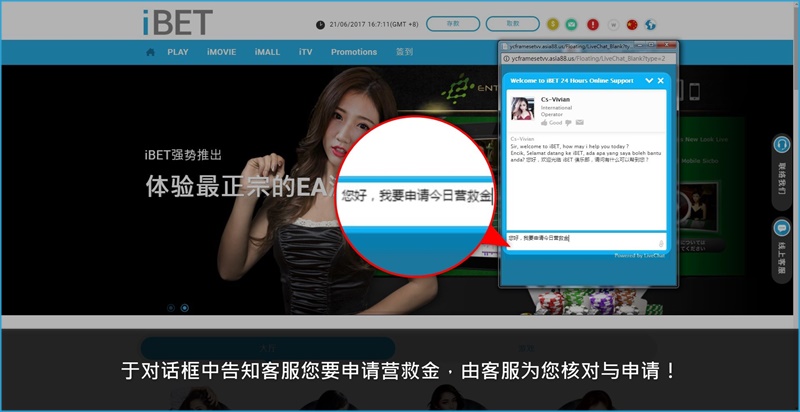800x412 pixels.
Task: Click the 存款 deposit button
Action: [x=453, y=23]
